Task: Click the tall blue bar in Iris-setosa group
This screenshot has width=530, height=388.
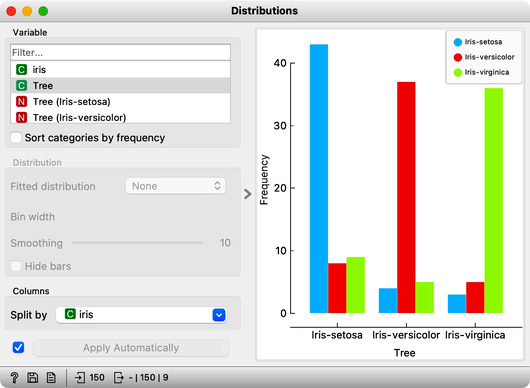Action: 319,178
